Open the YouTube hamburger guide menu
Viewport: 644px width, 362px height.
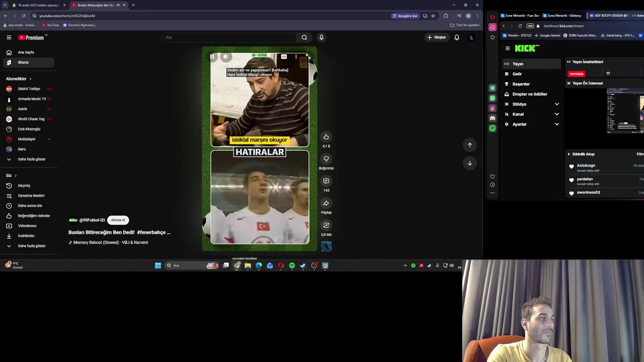click(9, 37)
